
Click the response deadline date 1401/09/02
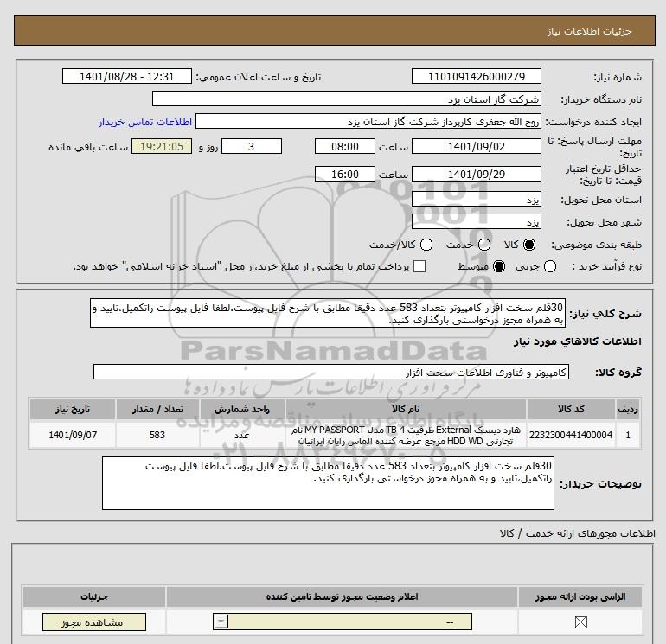[476, 146]
